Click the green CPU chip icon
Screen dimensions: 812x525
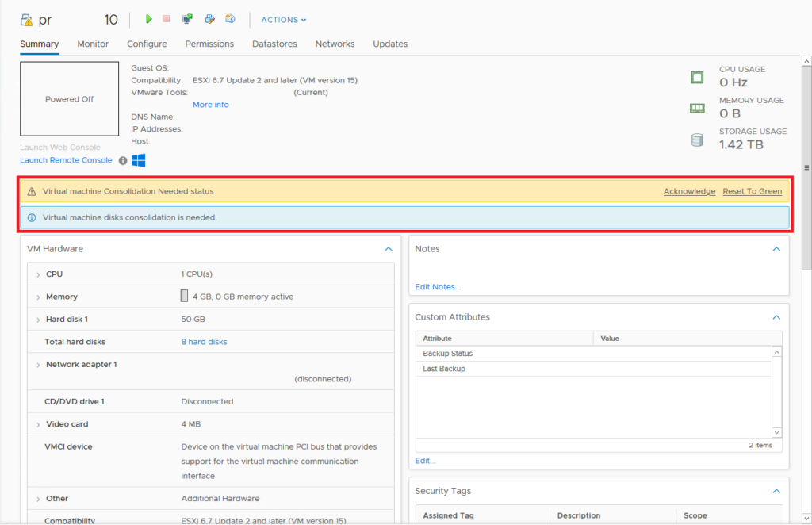697,77
